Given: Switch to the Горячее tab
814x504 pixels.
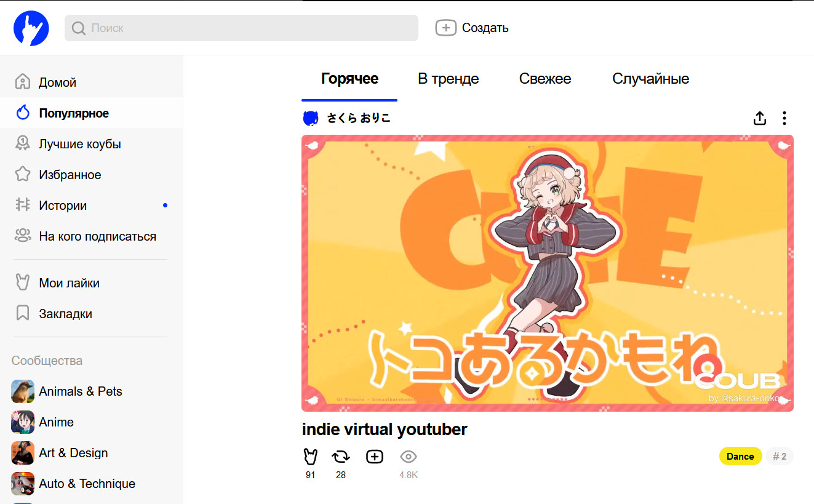Looking at the screenshot, I should click(x=349, y=79).
